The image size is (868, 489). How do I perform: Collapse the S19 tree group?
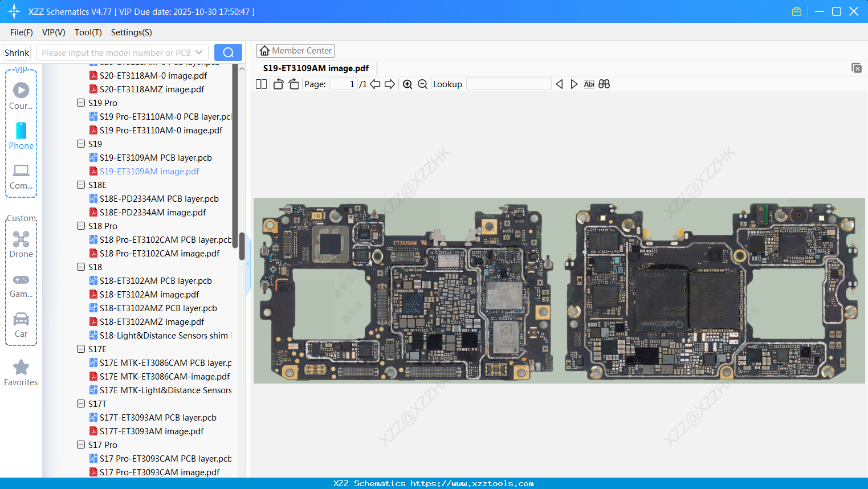tap(81, 144)
